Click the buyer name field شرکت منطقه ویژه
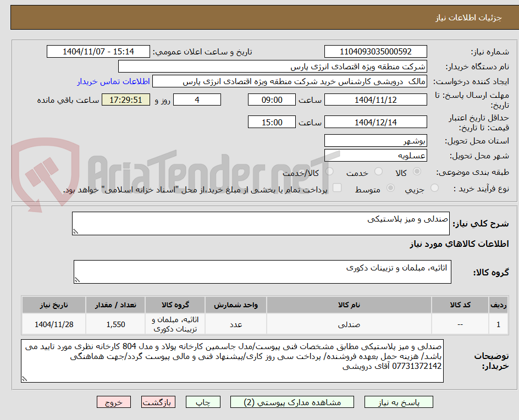 pos(272,67)
